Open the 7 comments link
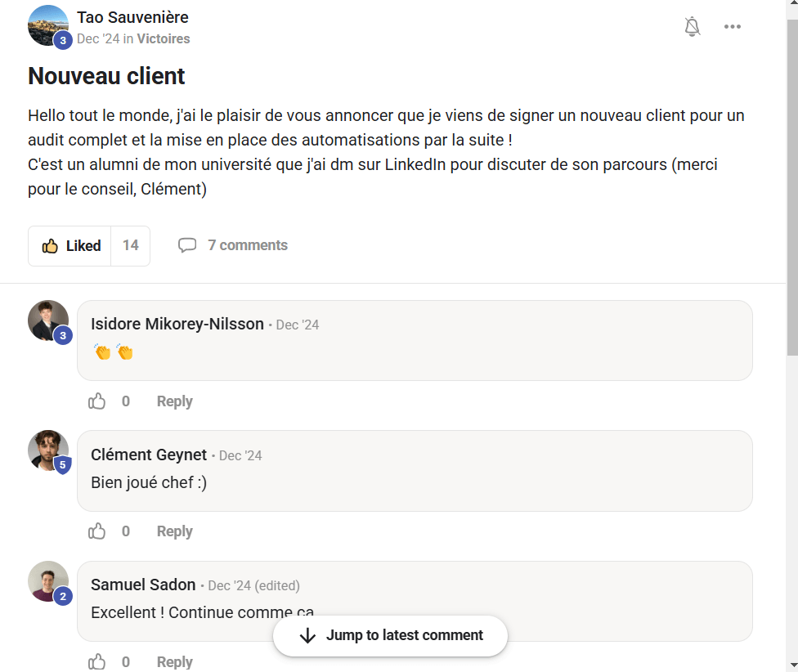 247,245
